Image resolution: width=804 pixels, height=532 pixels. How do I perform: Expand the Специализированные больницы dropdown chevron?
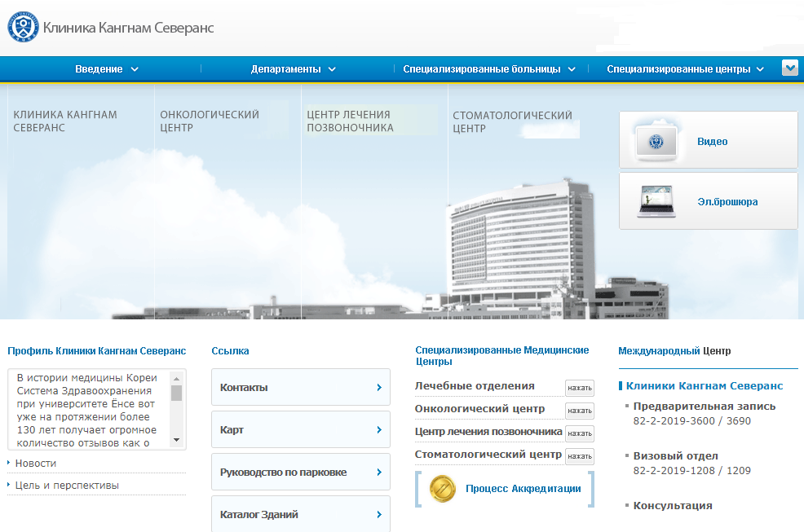tap(572, 69)
